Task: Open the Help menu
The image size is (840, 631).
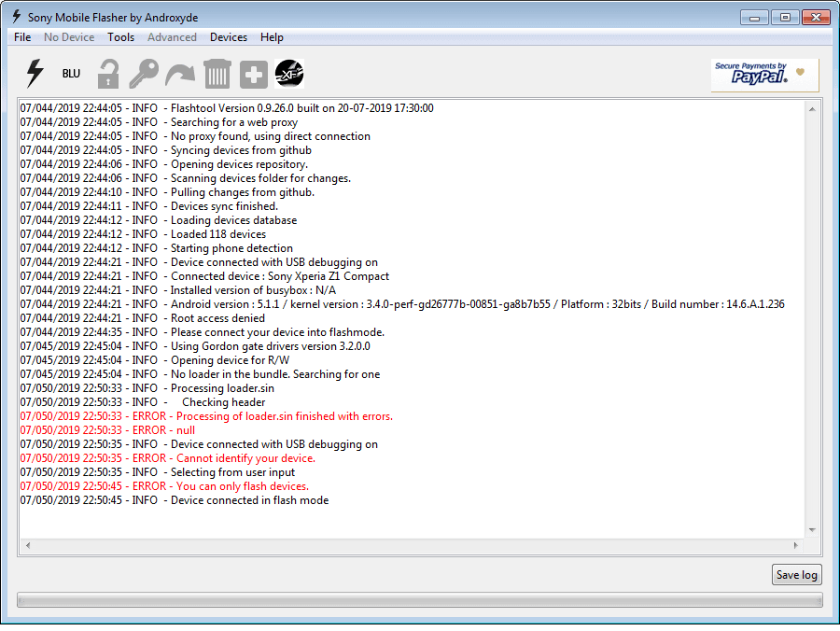Action: pos(273,37)
